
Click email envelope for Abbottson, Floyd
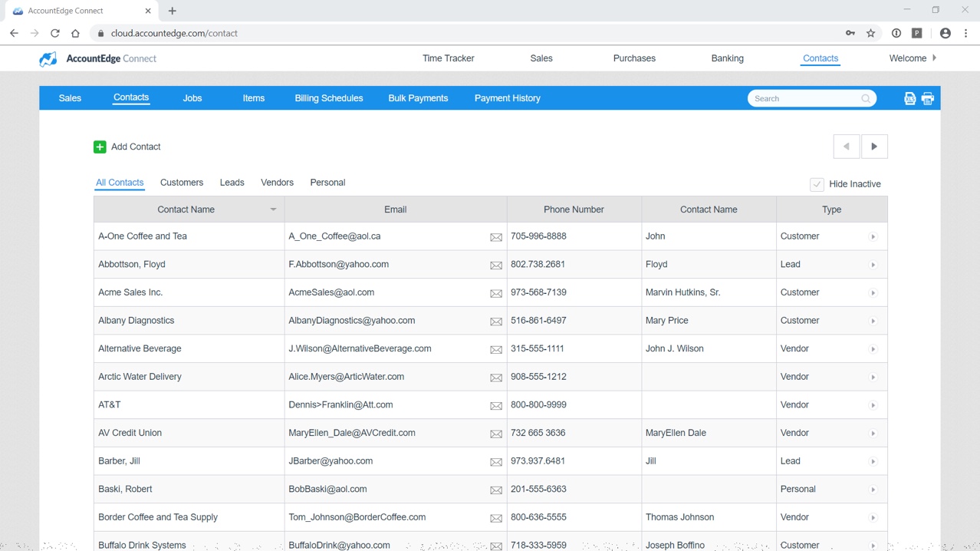click(496, 266)
